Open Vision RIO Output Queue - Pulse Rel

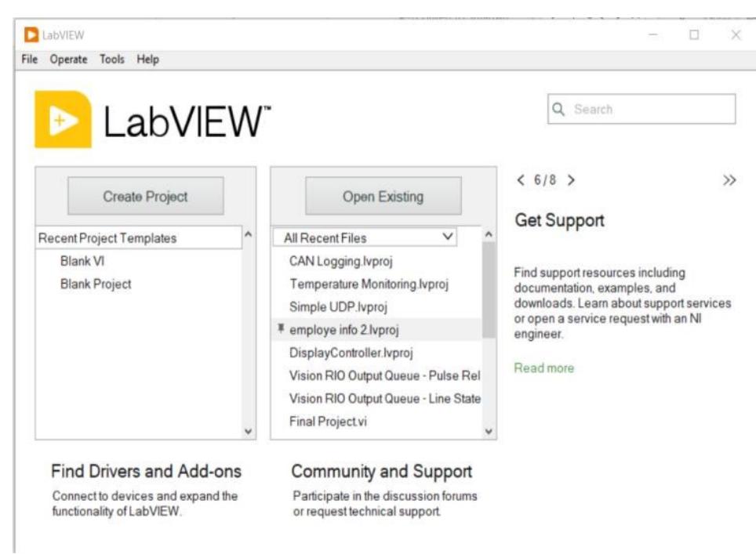pos(385,376)
